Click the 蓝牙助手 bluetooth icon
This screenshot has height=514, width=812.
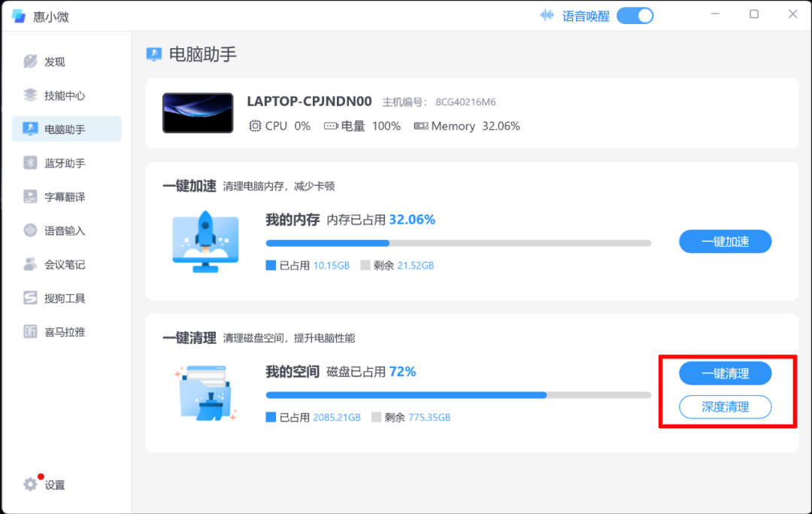click(x=30, y=163)
